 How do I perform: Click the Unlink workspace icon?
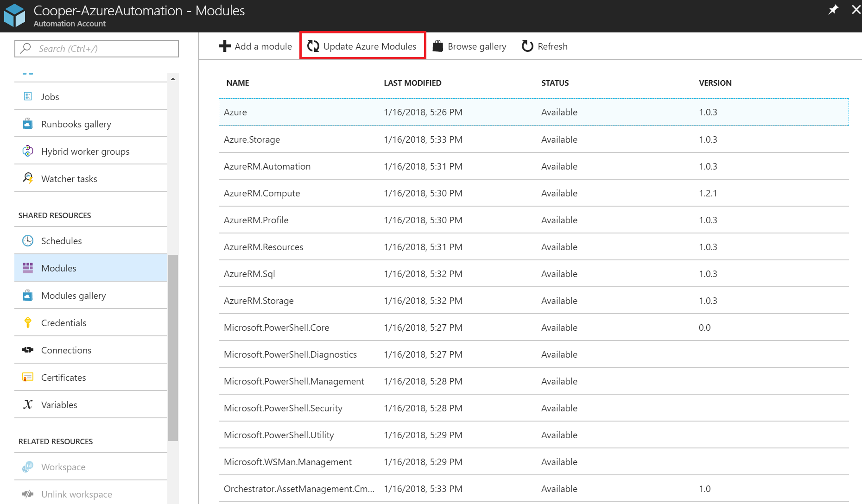pos(28,494)
